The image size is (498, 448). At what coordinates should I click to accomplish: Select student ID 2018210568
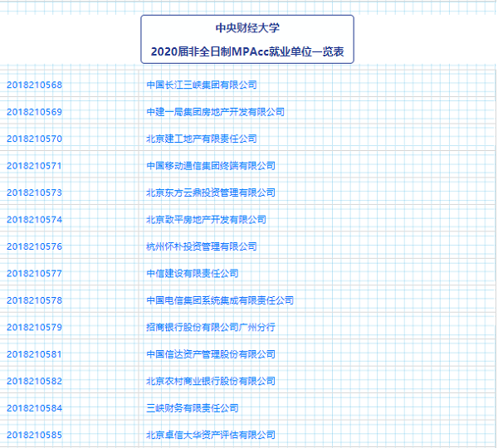[x=34, y=85]
